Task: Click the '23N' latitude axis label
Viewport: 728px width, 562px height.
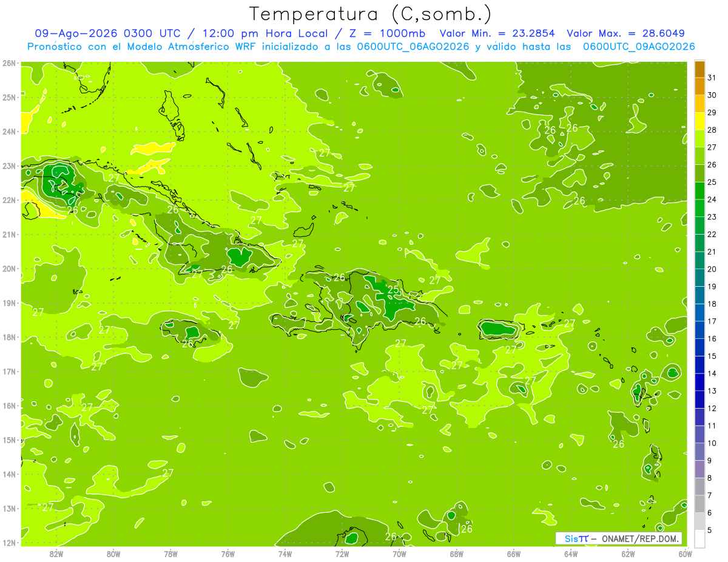Action: [9, 166]
